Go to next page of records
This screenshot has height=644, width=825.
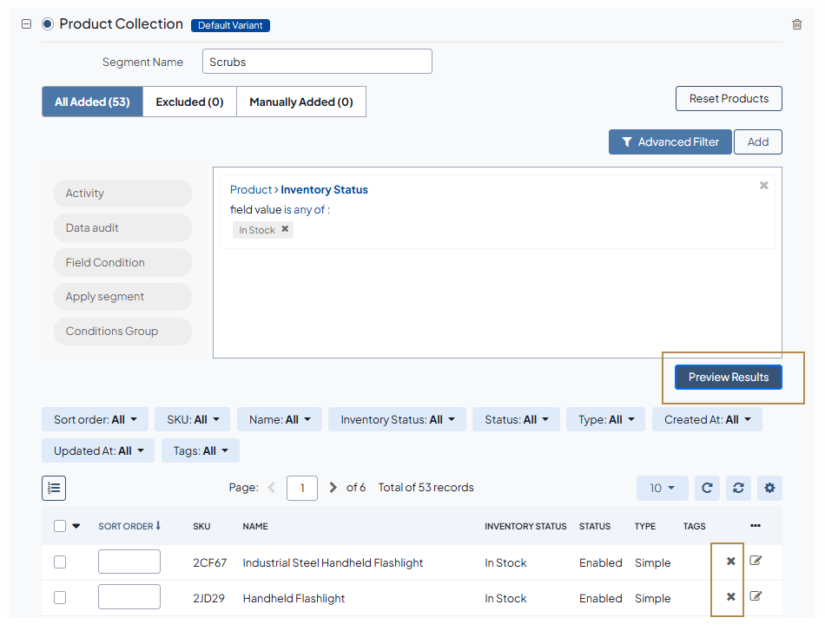tap(333, 488)
